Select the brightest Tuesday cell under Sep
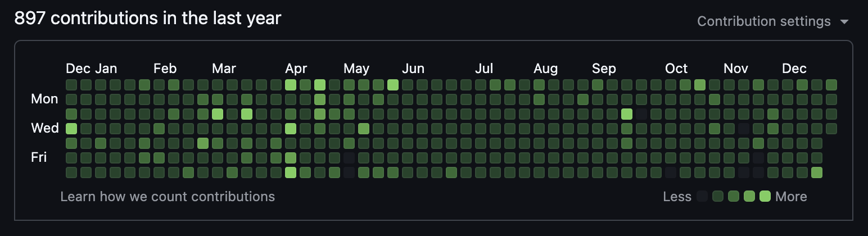868x236 pixels. pyautogui.click(x=627, y=114)
